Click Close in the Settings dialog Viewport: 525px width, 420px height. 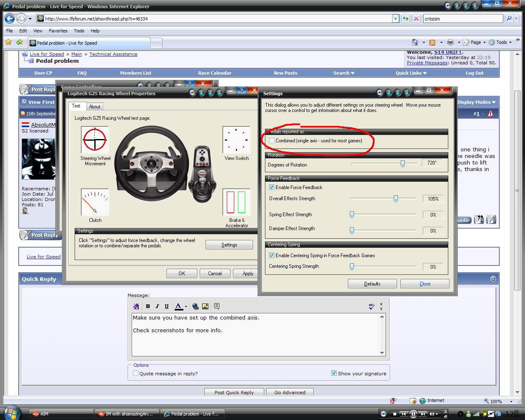tap(425, 284)
